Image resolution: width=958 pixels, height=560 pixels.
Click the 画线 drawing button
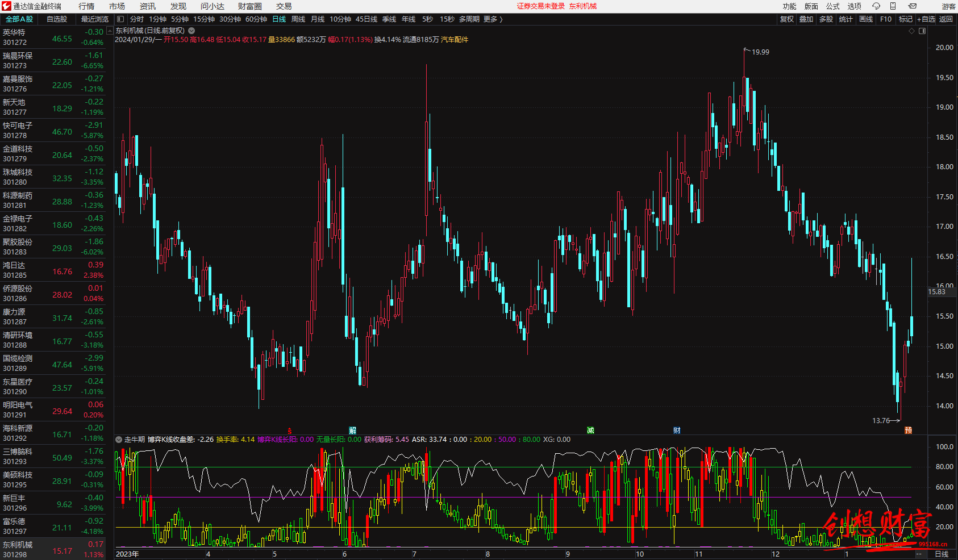866,19
